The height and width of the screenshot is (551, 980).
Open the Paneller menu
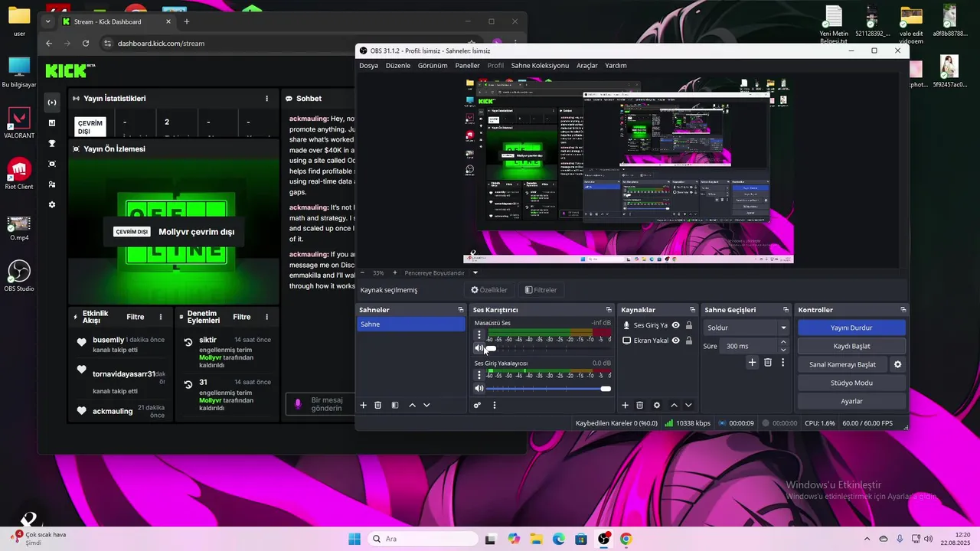click(468, 66)
